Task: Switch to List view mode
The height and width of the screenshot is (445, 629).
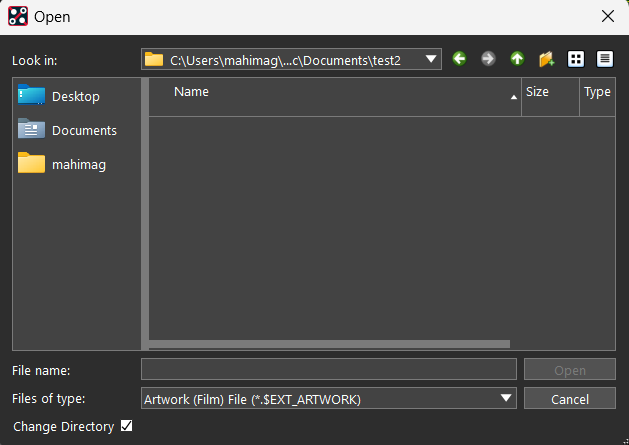Action: click(x=576, y=59)
